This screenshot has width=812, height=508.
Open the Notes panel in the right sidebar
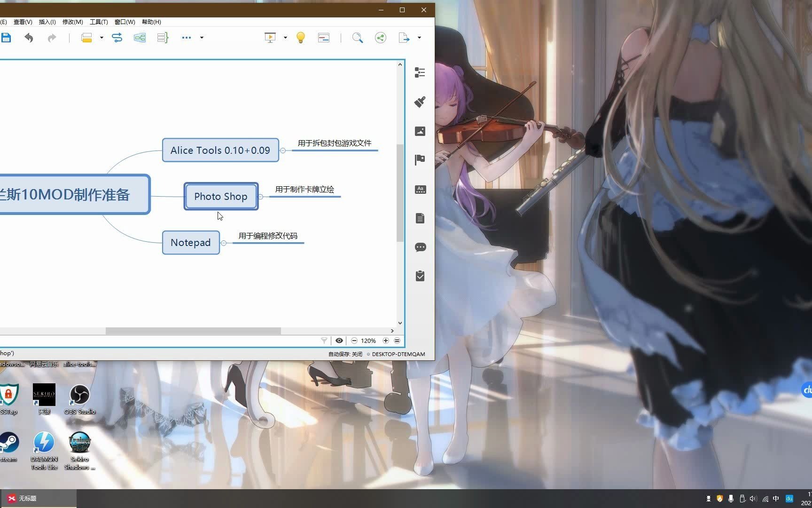(x=420, y=218)
